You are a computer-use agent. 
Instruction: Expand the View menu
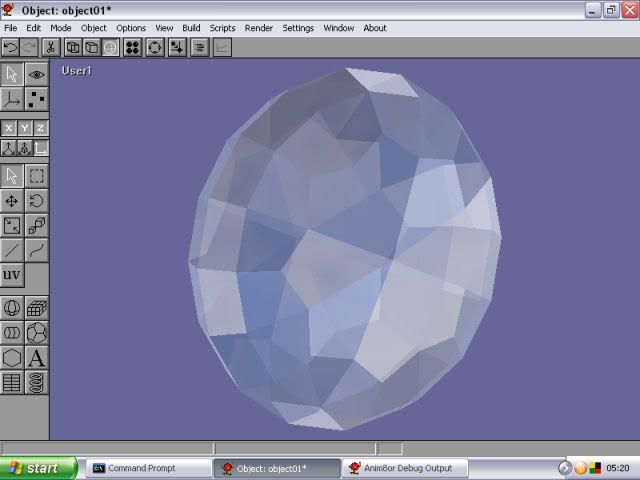pyautogui.click(x=164, y=28)
